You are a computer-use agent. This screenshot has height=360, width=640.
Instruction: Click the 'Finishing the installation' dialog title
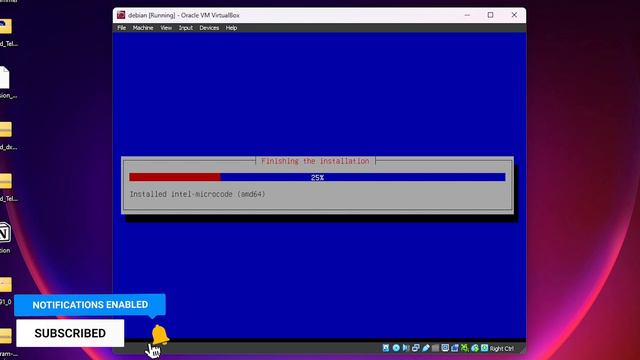click(x=315, y=161)
